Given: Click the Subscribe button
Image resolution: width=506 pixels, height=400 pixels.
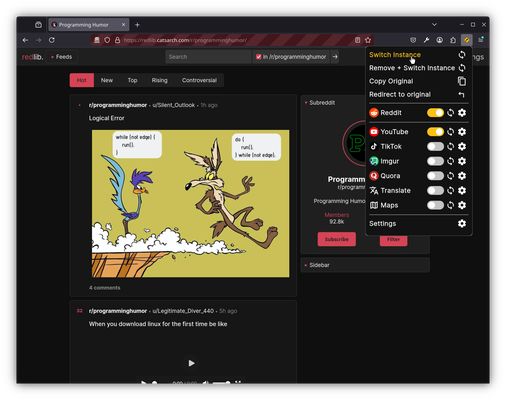Looking at the screenshot, I should pyautogui.click(x=337, y=239).
